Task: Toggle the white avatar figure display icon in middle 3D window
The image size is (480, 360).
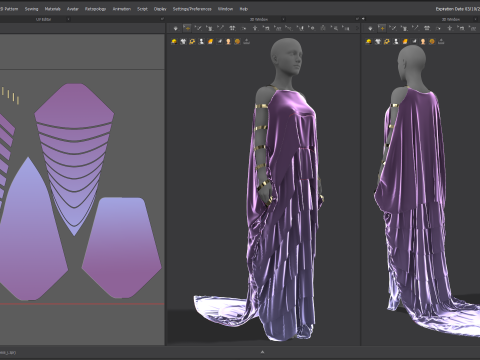Action: coord(201,41)
